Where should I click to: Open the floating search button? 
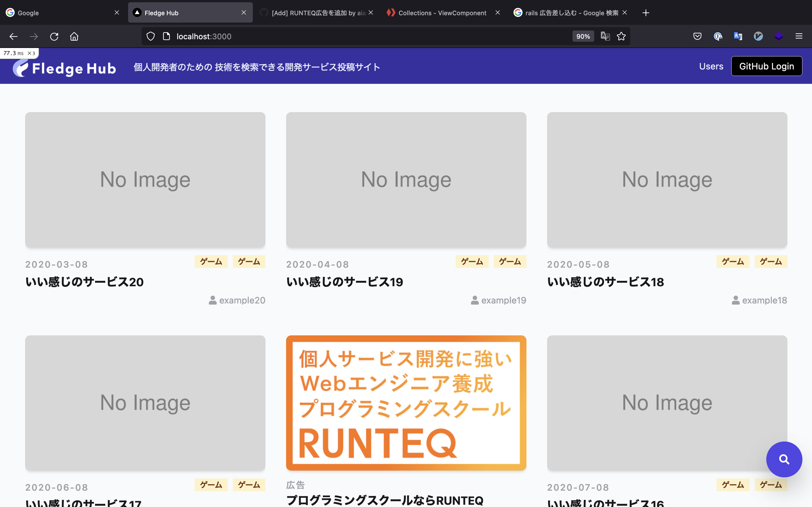(x=784, y=459)
